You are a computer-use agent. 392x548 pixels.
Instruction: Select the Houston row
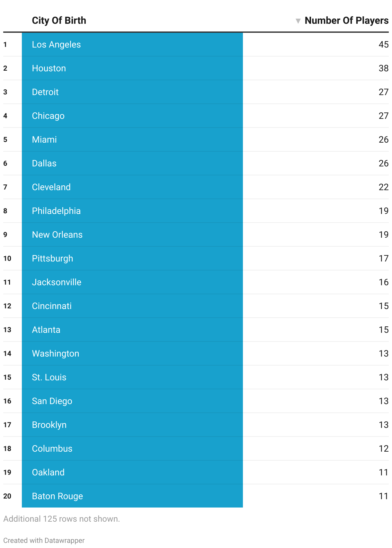point(196,68)
